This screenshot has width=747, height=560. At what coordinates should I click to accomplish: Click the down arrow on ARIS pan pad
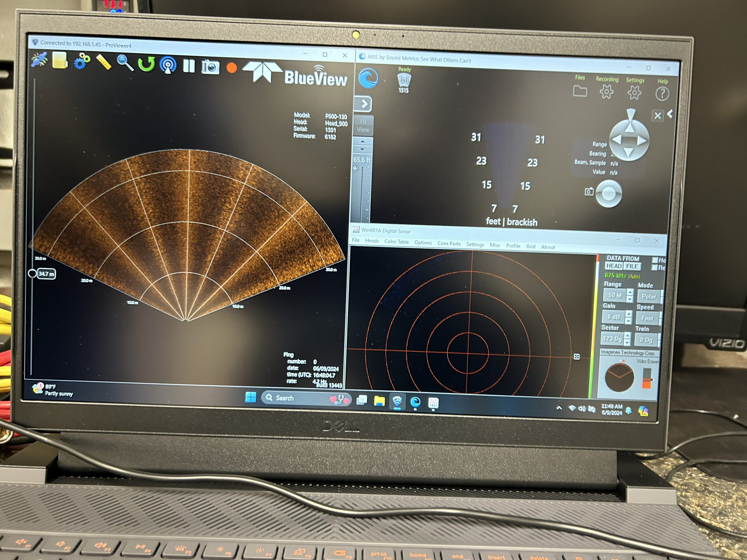(629, 152)
